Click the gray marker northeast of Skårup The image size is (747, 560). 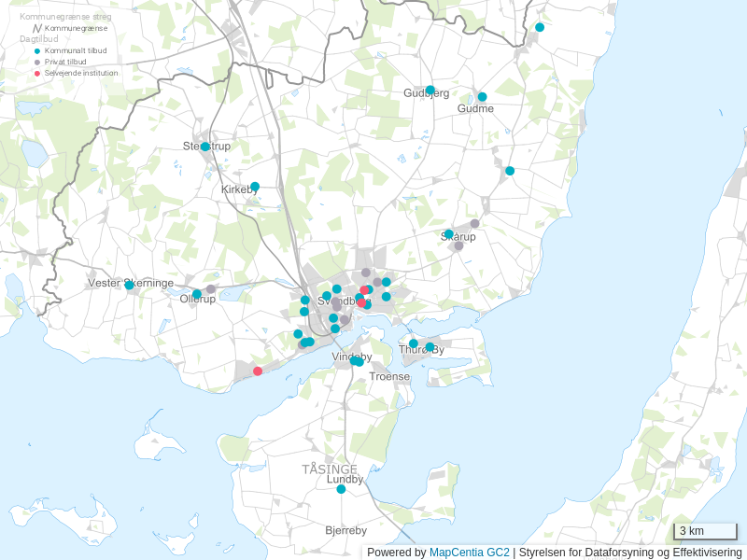point(474,223)
